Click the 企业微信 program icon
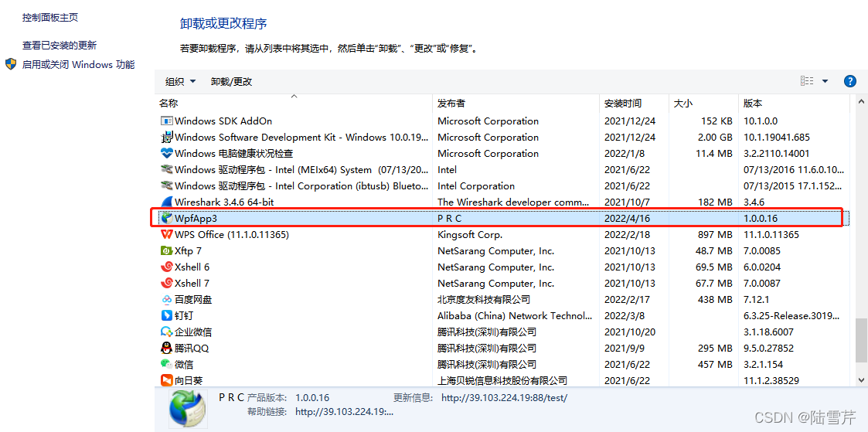This screenshot has height=432, width=868. point(167,332)
